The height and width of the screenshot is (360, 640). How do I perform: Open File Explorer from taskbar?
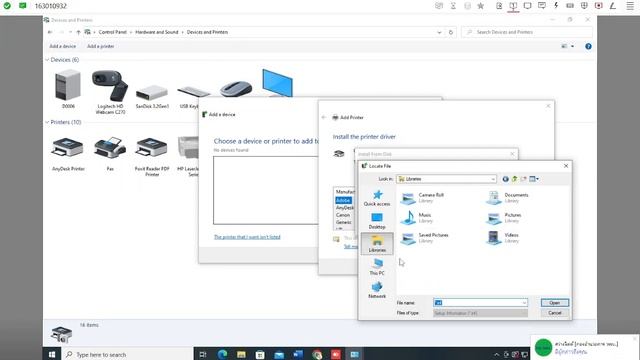241,354
